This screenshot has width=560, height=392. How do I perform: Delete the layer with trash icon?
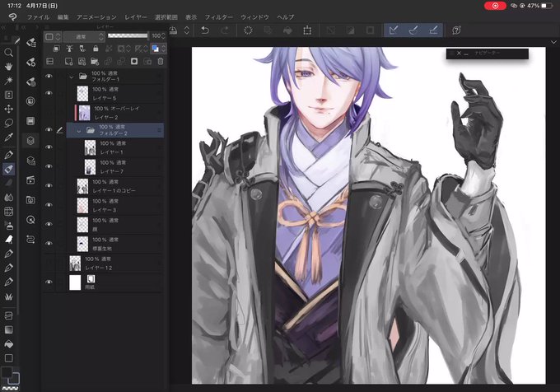pos(161,62)
